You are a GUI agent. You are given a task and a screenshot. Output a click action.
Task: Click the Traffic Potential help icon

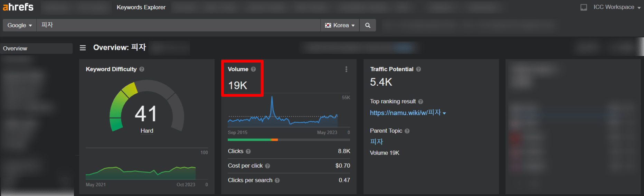[x=418, y=69]
